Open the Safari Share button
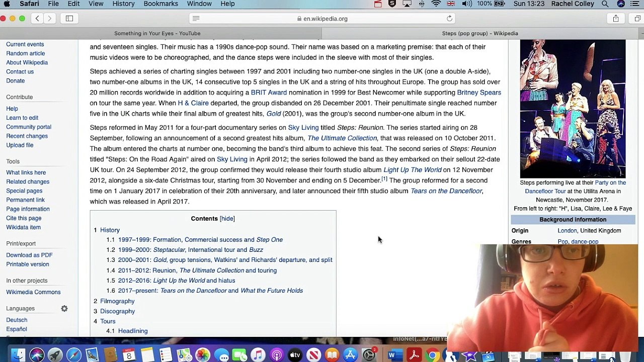The image size is (644, 362). tap(616, 19)
